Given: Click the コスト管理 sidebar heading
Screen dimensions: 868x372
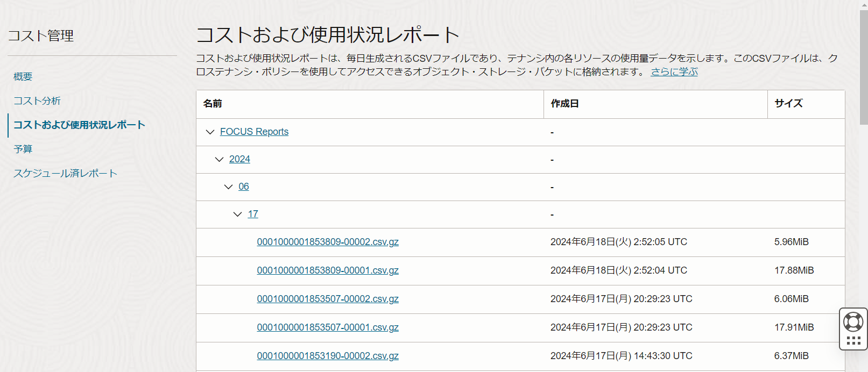Looking at the screenshot, I should 41,35.
